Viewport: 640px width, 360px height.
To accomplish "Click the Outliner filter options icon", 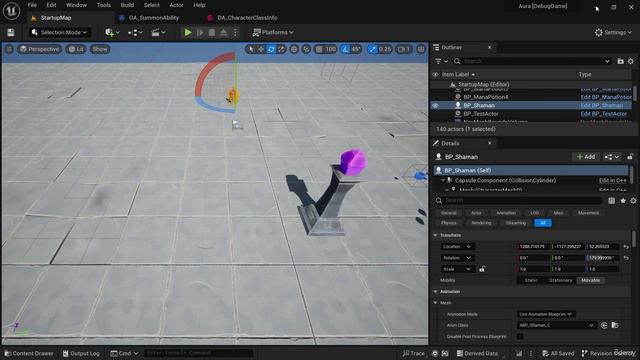I will coord(441,61).
